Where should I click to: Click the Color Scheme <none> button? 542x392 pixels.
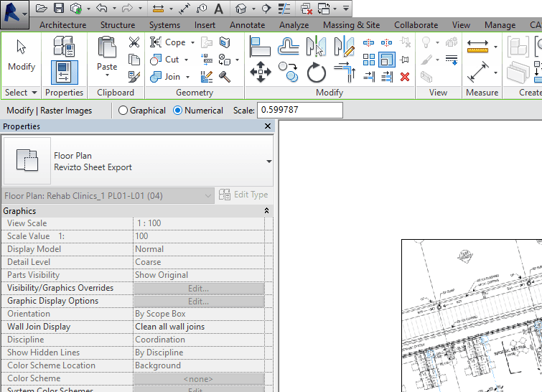click(199, 379)
